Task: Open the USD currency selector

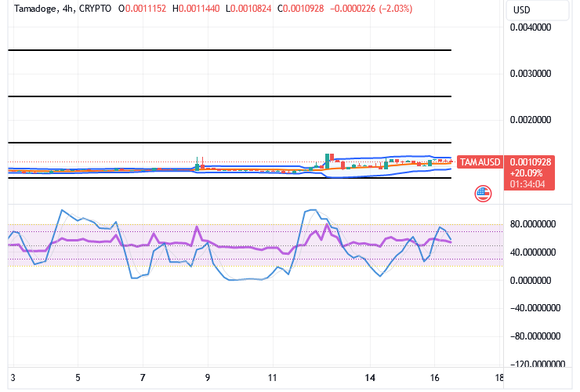Action: (x=537, y=10)
